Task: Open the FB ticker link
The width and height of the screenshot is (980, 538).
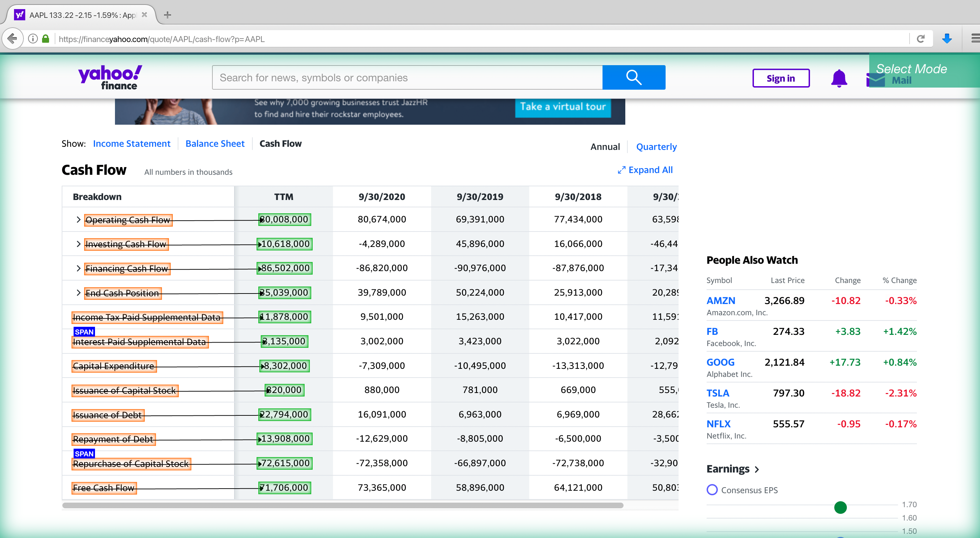Action: coord(712,332)
